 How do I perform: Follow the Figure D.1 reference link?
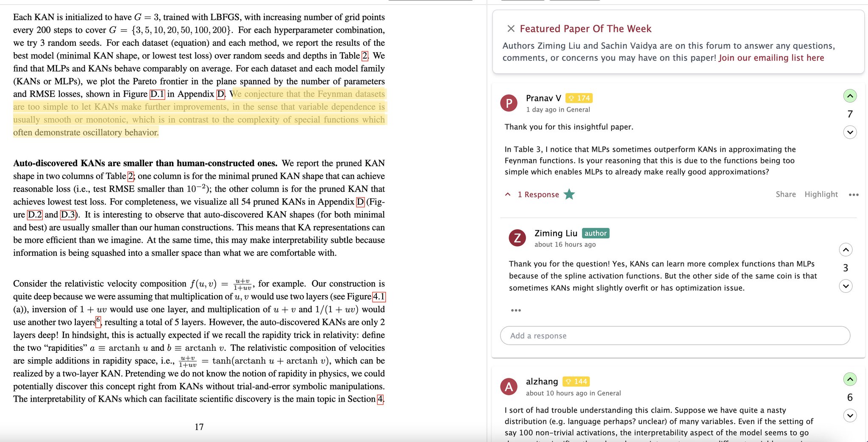(x=157, y=94)
